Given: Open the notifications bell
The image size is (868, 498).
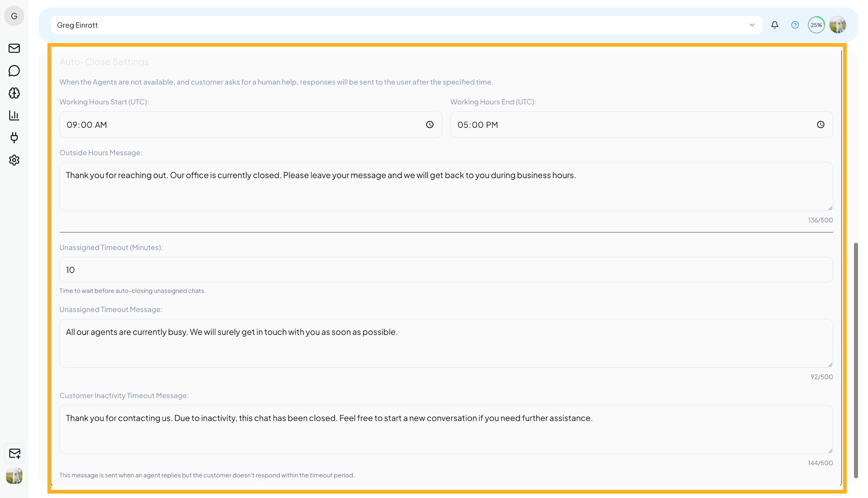Looking at the screenshot, I should [774, 25].
